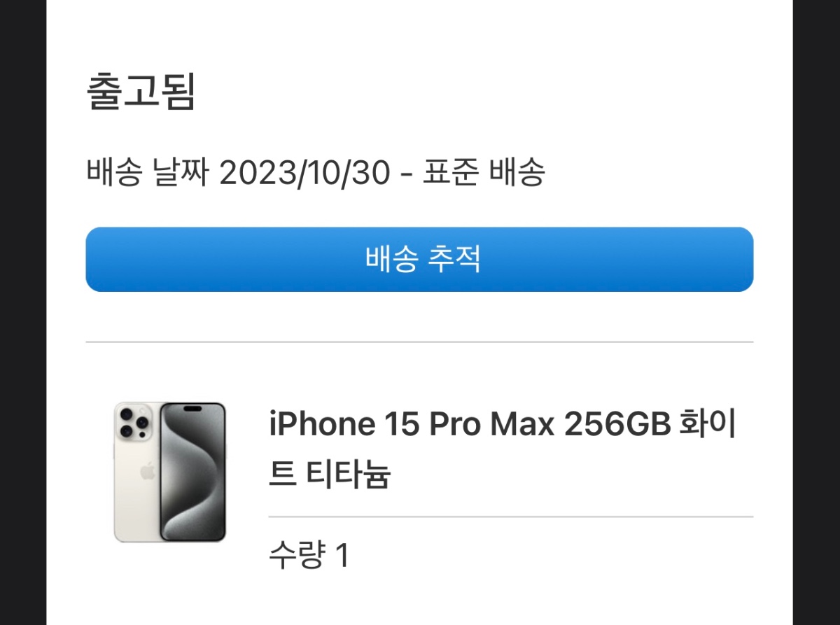Select the Apple logo on the phone image
The image size is (840, 625).
click(148, 472)
